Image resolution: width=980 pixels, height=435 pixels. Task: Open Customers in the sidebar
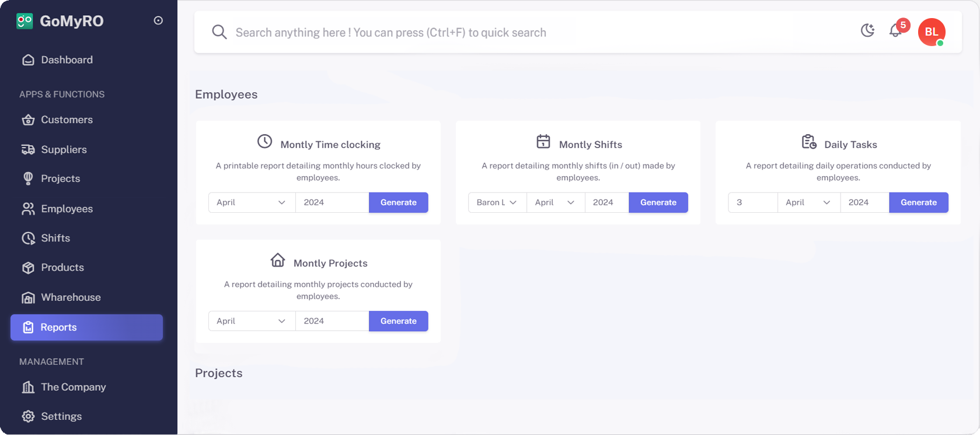point(67,120)
